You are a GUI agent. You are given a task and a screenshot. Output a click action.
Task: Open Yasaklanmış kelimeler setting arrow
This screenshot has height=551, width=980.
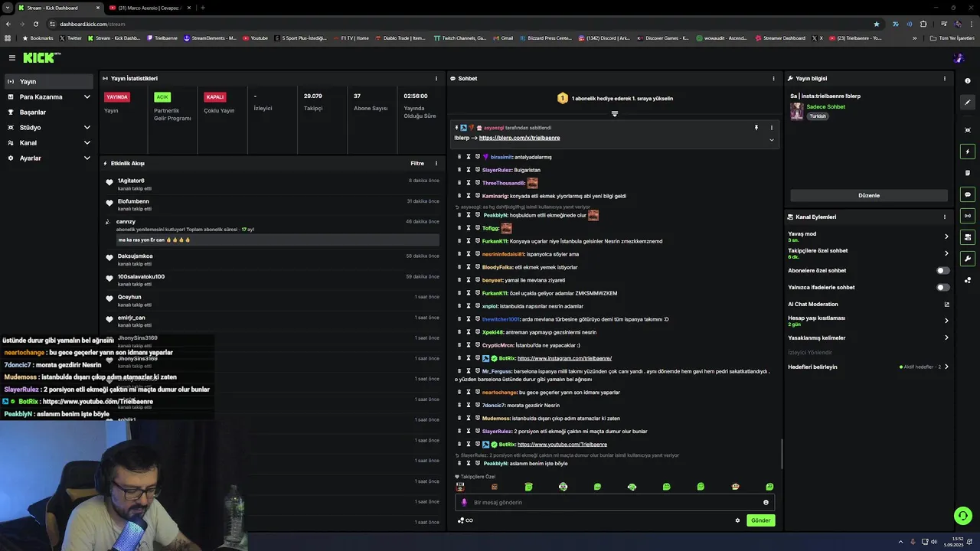point(946,337)
